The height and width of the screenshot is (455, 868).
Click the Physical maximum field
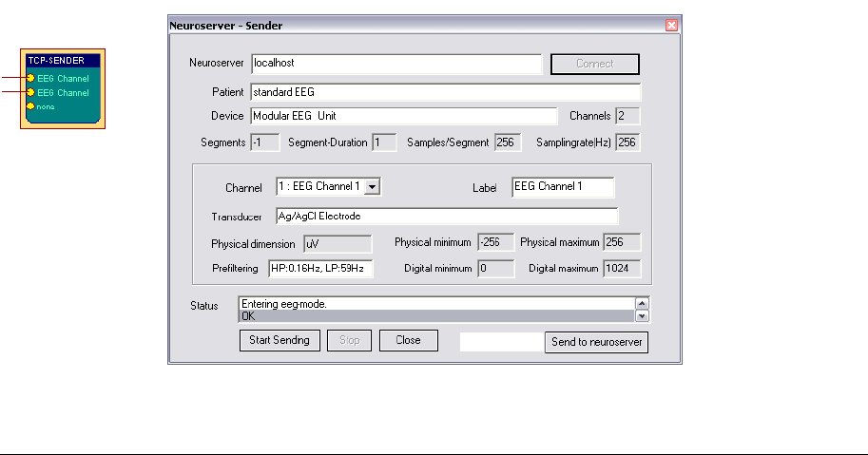(622, 242)
